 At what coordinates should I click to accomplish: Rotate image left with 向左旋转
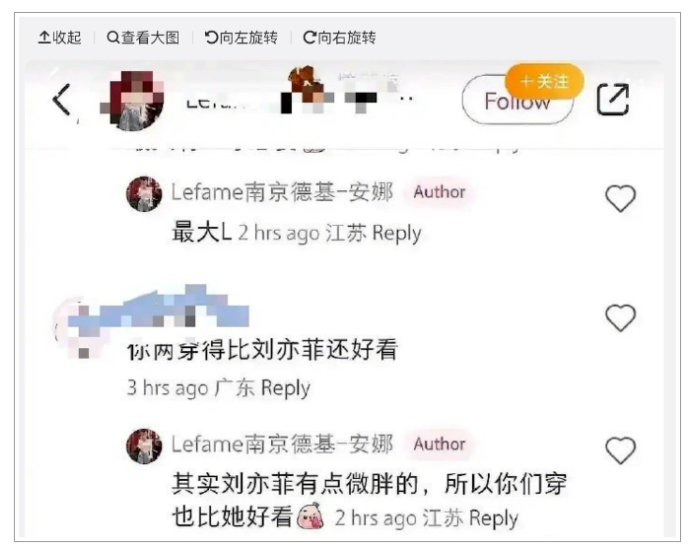coord(241,38)
